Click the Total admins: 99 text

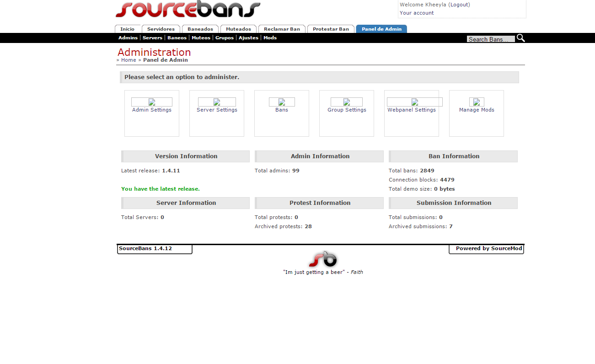(277, 171)
